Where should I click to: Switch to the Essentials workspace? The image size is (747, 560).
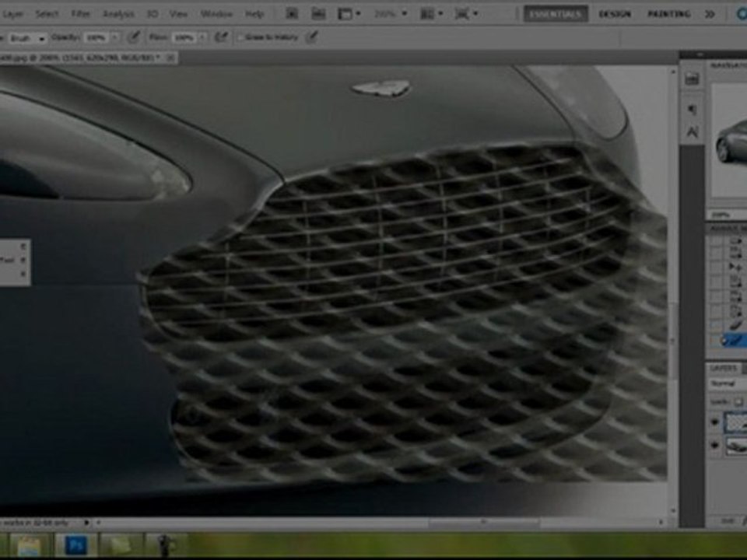[x=556, y=14]
